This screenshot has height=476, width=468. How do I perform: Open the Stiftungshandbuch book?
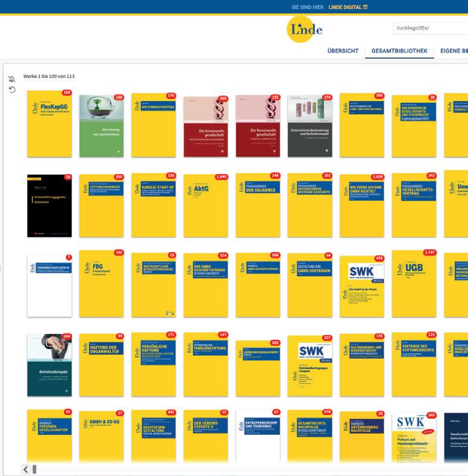coord(102,206)
